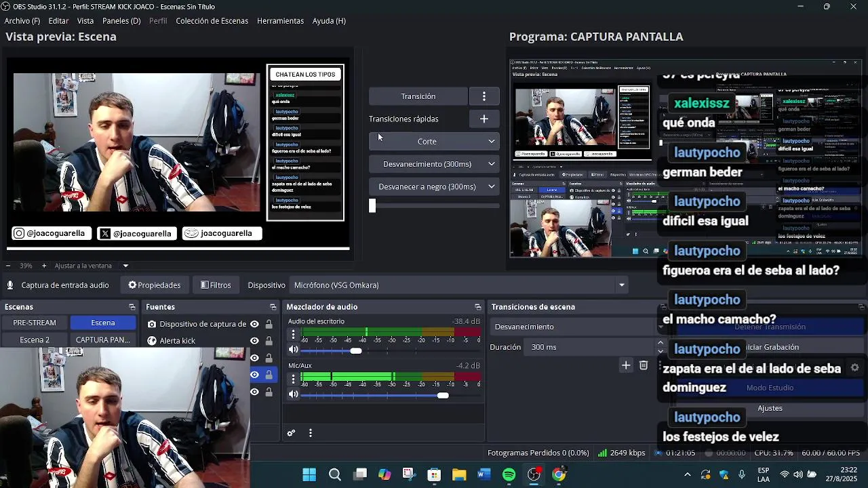Click the Ajustes button
The image size is (868, 488).
(770, 408)
